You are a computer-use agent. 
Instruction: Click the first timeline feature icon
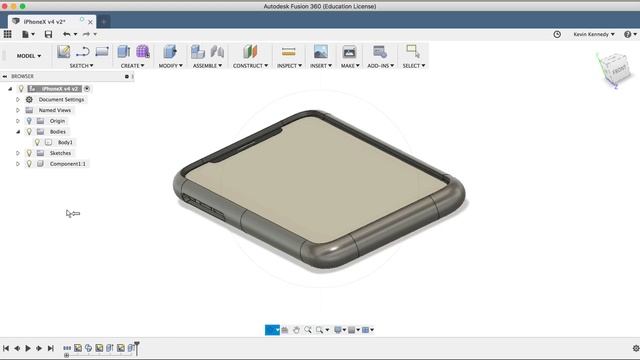click(67, 348)
